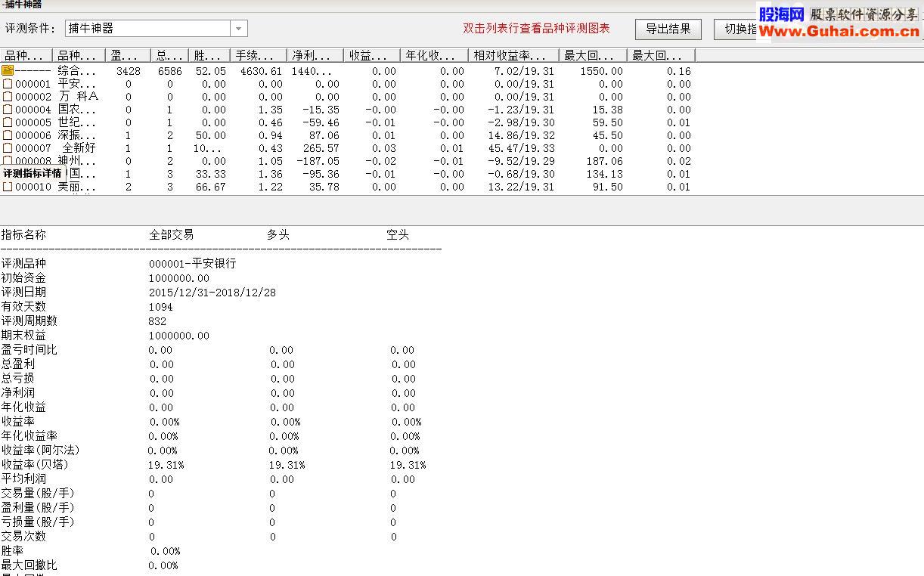Sort by the 相对收益率... column header
This screenshot has width=924, height=576.
click(x=514, y=55)
